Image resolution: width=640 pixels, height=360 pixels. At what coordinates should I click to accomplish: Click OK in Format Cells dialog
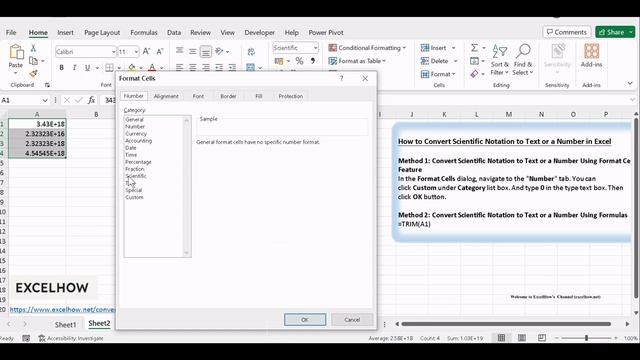[x=305, y=320]
